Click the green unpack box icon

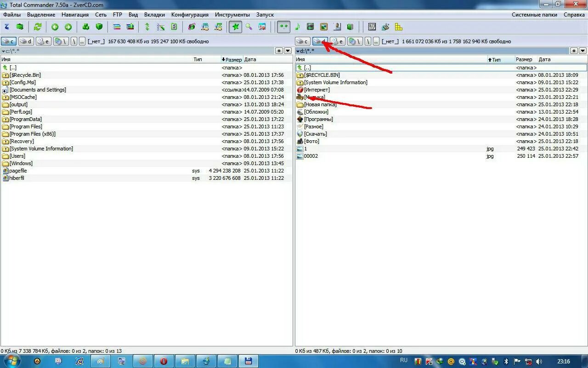click(99, 27)
